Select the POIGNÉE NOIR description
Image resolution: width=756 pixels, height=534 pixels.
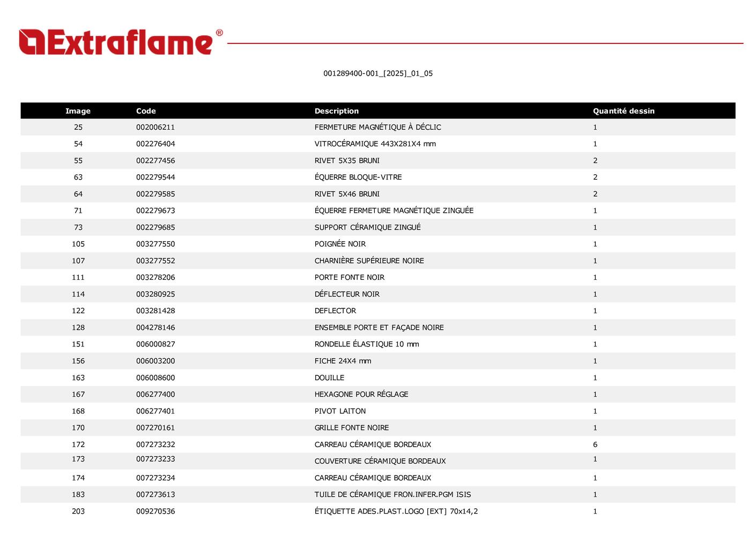pos(340,244)
